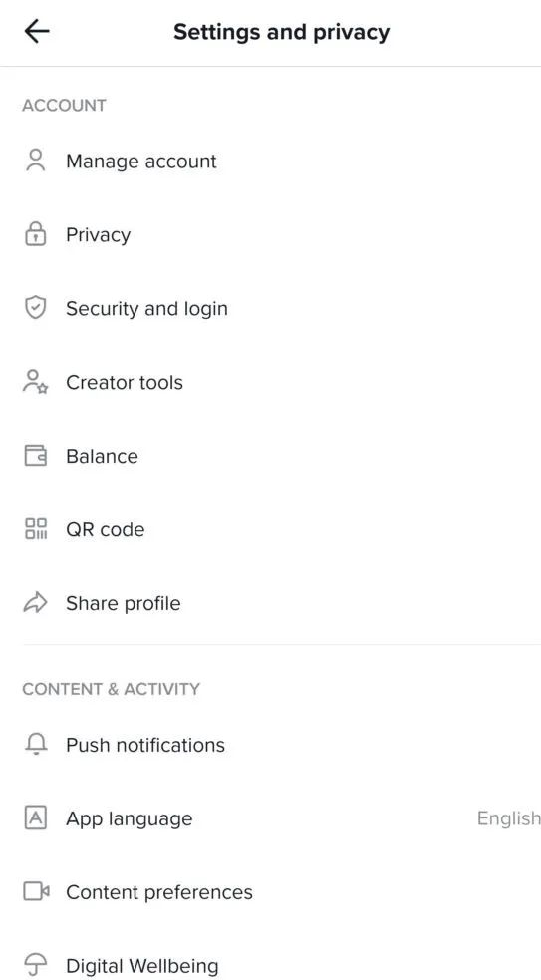Tap the App language letter icon
Image resolution: width=541 pixels, height=980 pixels.
point(36,817)
